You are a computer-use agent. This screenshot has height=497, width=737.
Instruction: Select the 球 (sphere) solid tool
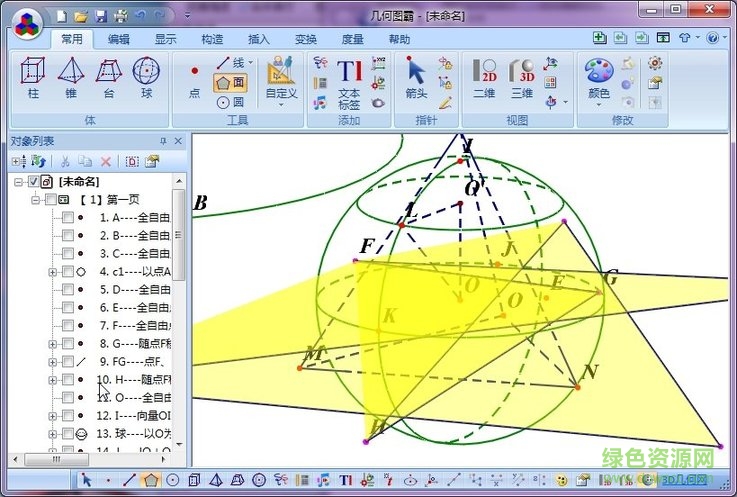tap(146, 77)
